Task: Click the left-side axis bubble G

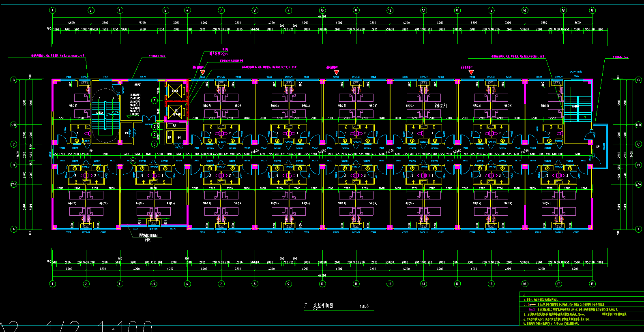Action: (14, 80)
